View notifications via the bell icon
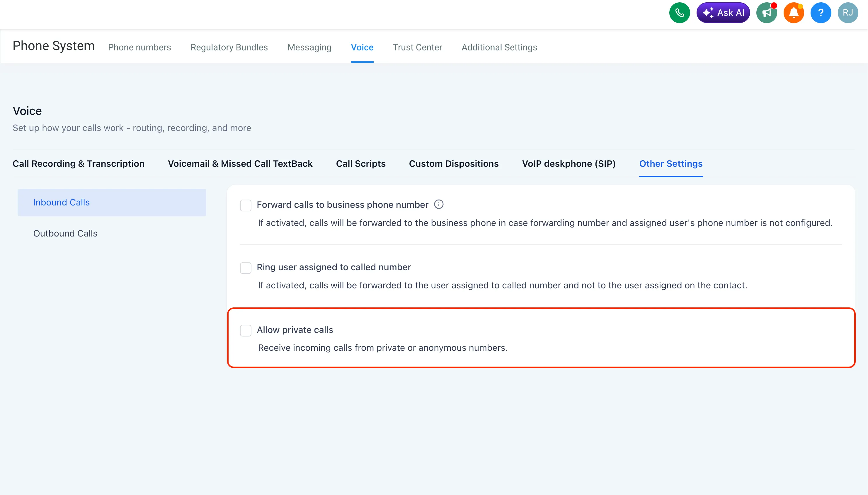868x495 pixels. 793,13
